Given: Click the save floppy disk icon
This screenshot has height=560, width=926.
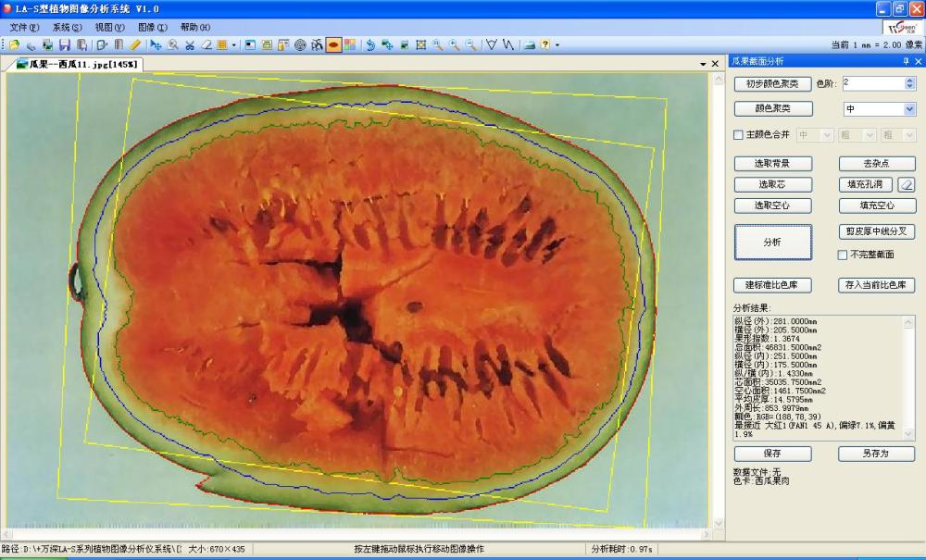Looking at the screenshot, I should [x=64, y=44].
